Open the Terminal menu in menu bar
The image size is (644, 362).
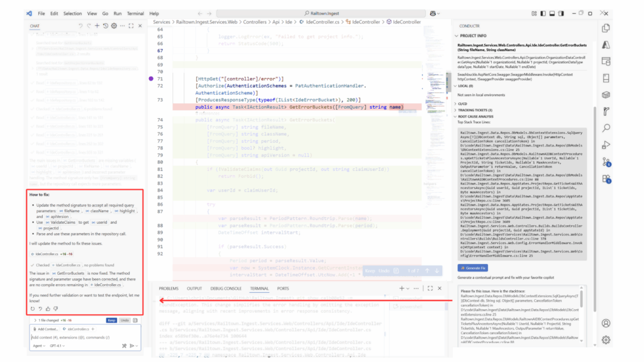pos(135,13)
